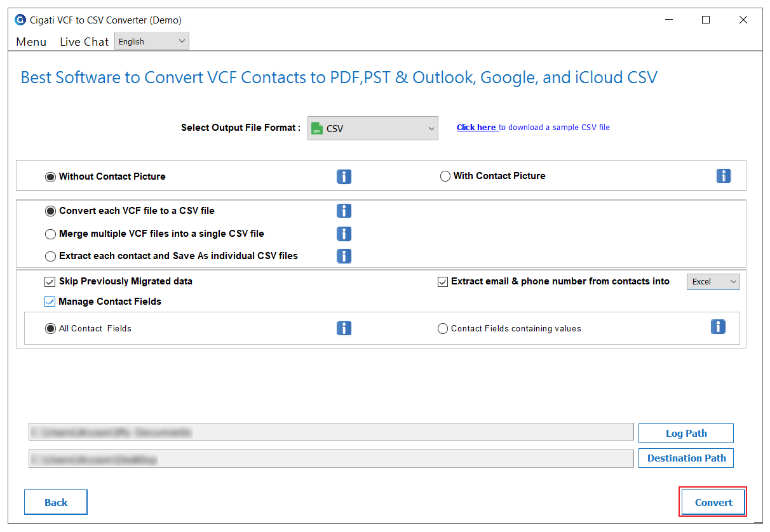
Task: Click the Convert button
Action: [x=713, y=502]
